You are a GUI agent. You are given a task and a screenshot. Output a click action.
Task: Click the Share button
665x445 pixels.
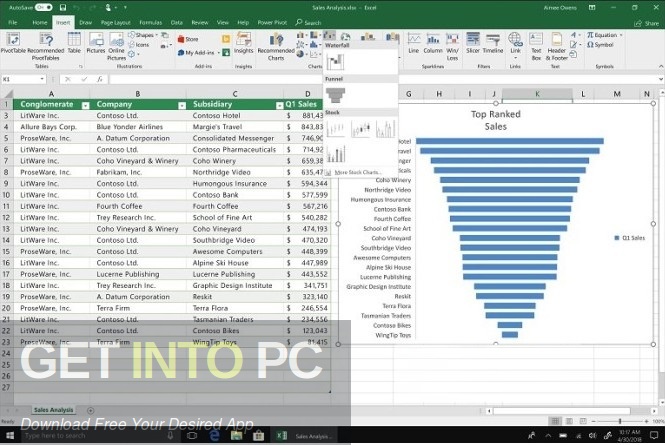tap(647, 23)
